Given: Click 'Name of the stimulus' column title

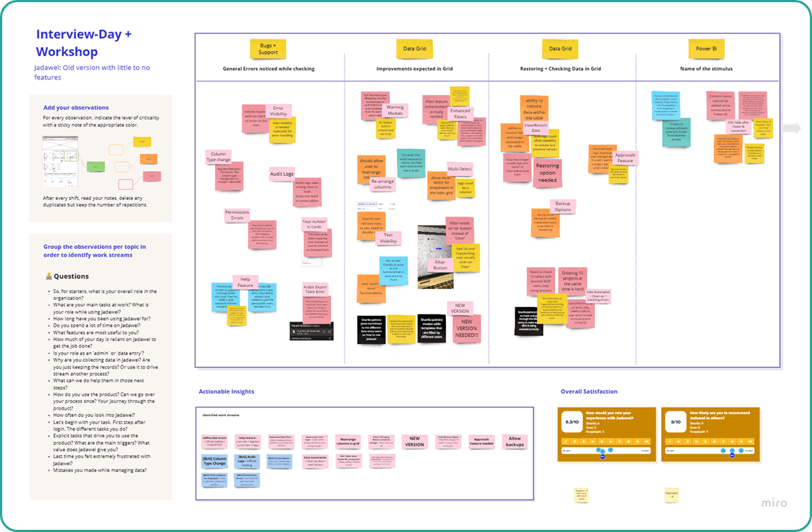Looking at the screenshot, I should pos(706,69).
